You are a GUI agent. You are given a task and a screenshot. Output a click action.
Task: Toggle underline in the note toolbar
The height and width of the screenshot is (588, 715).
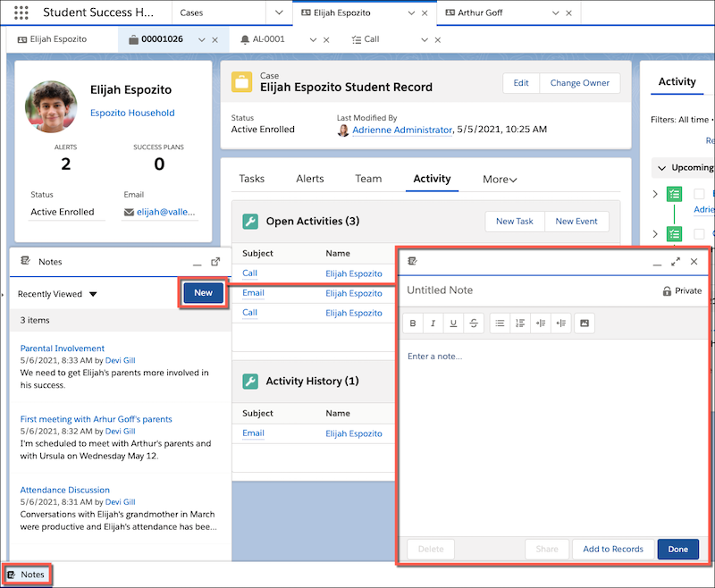(453, 323)
